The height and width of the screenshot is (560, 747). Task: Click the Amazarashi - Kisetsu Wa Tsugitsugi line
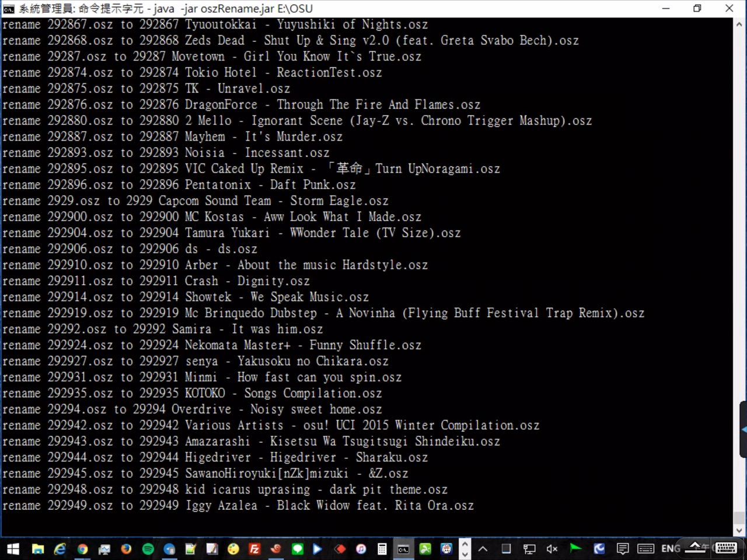tap(252, 442)
